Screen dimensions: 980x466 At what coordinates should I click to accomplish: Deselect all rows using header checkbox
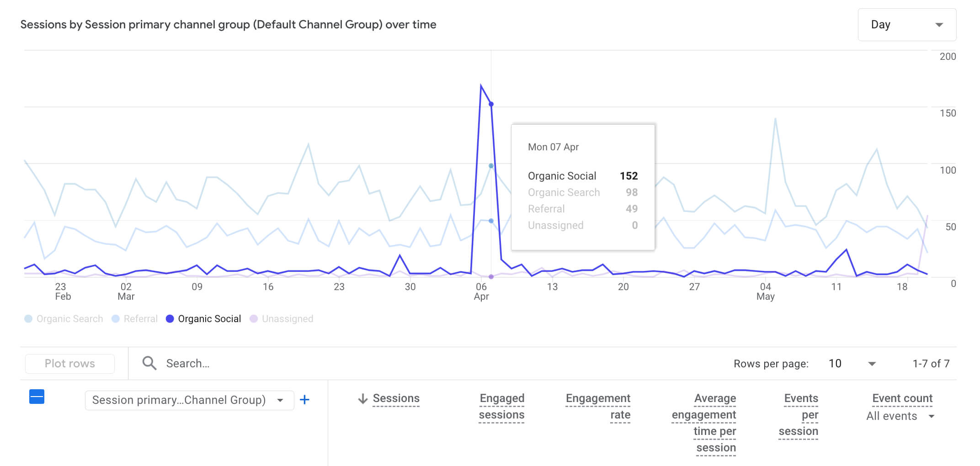click(x=37, y=397)
